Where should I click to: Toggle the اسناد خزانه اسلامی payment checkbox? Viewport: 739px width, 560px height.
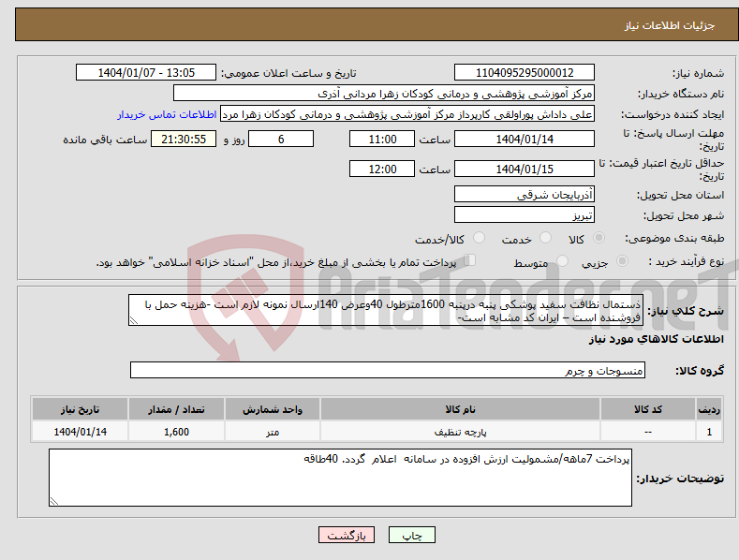click(470, 259)
